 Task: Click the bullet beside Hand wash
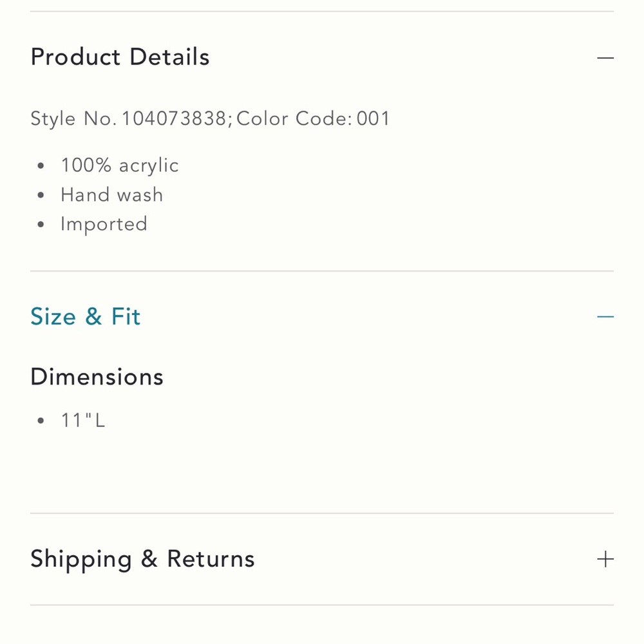click(40, 195)
